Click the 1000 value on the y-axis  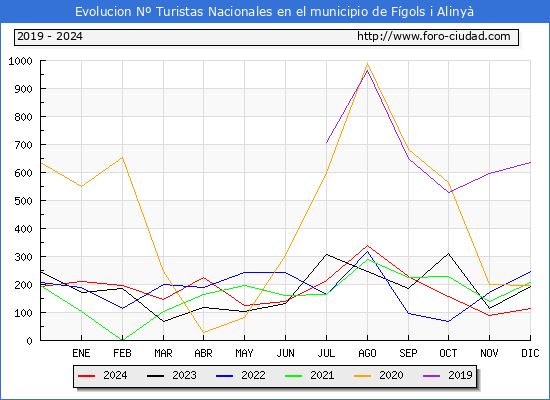pos(20,61)
